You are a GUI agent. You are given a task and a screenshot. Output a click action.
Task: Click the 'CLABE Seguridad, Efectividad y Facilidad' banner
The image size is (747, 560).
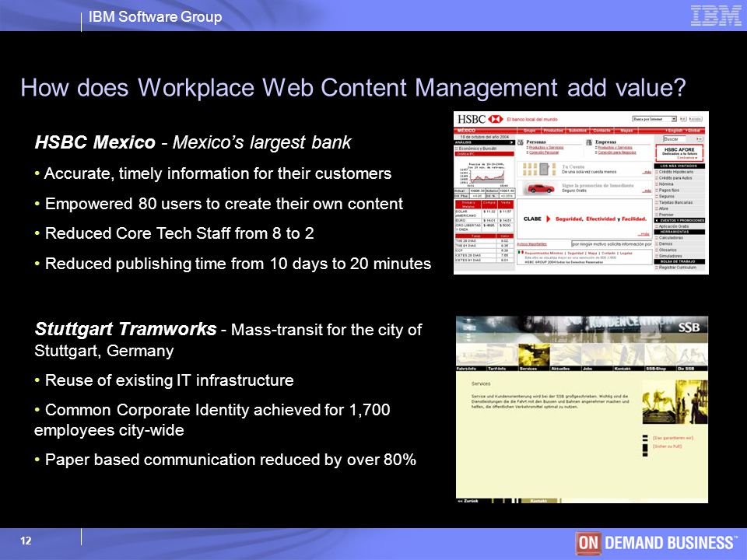pyautogui.click(x=584, y=219)
